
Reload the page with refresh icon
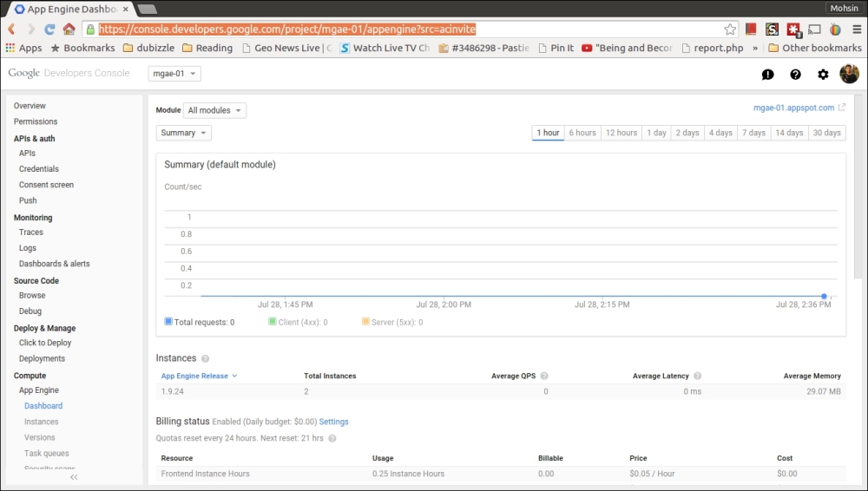49,29
